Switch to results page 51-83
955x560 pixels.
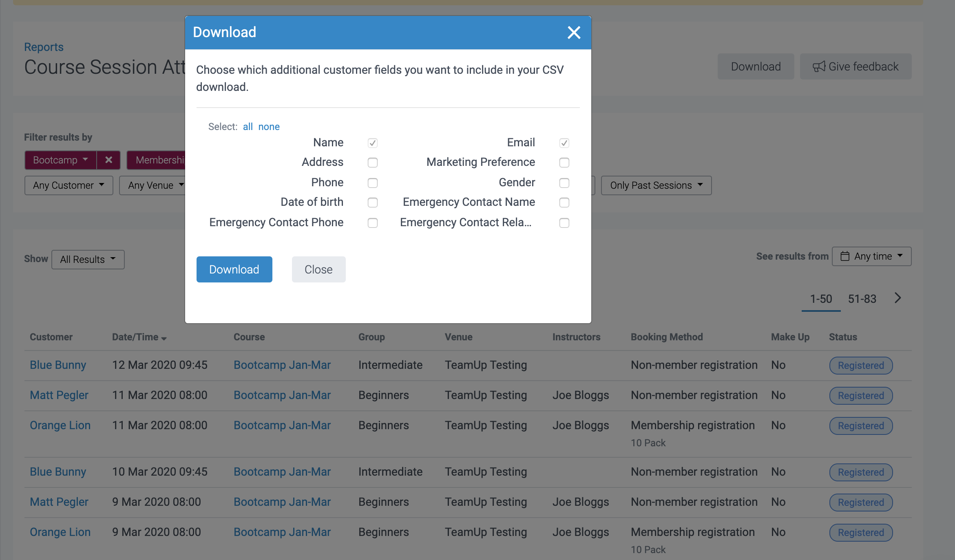click(862, 299)
